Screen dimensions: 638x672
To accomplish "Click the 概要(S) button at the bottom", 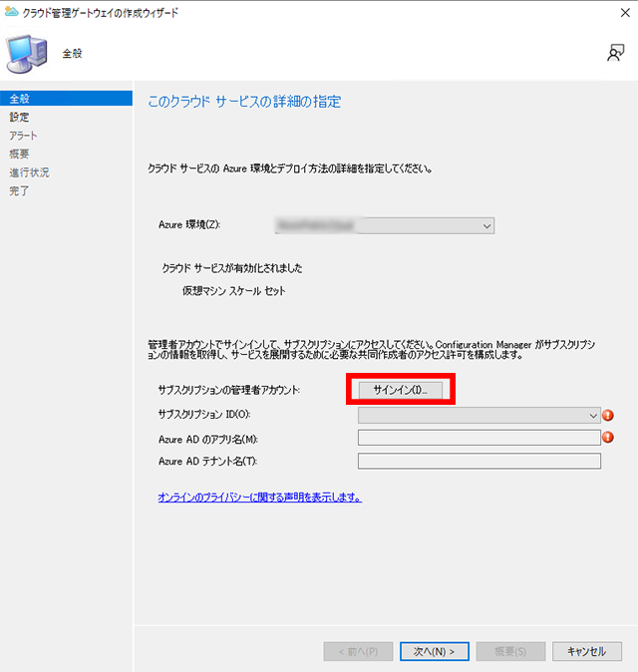I will (510, 651).
